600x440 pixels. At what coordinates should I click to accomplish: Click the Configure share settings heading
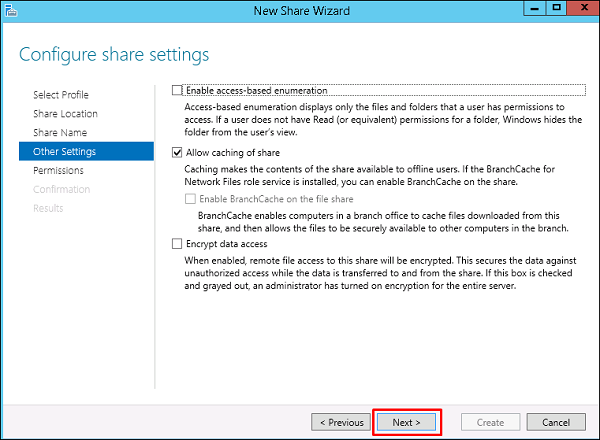click(x=114, y=53)
